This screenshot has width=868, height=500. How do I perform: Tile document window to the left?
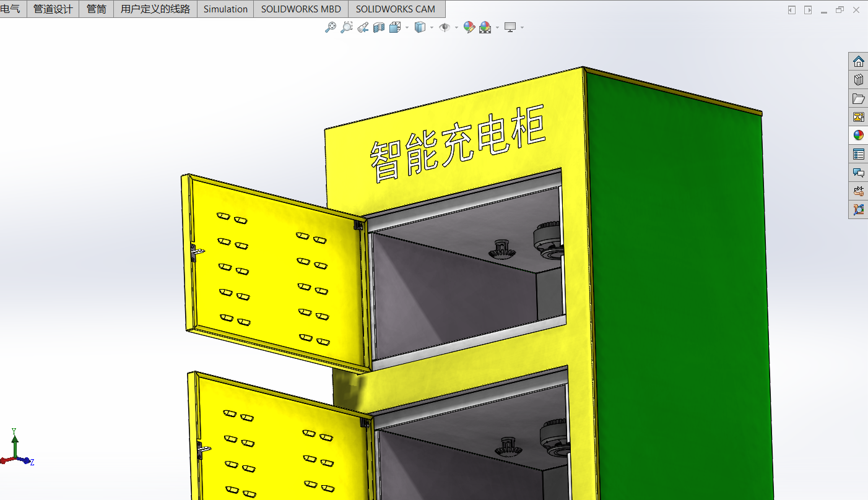pyautogui.click(x=792, y=10)
